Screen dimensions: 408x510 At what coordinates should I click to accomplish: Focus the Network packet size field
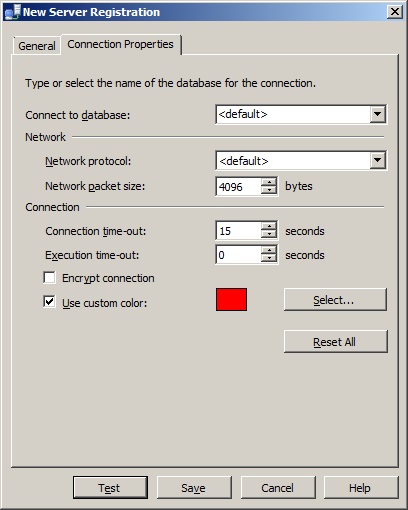click(238, 186)
